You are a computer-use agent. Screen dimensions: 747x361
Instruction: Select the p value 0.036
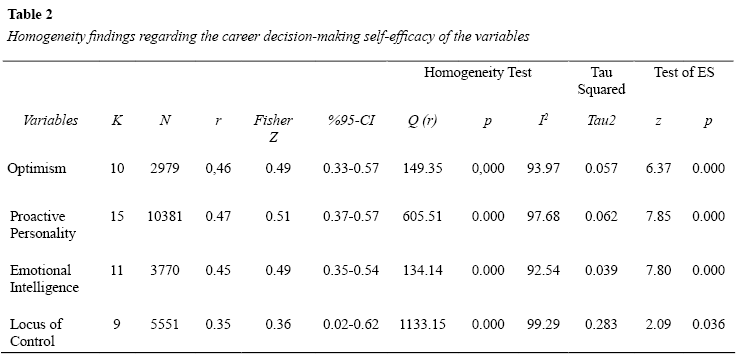pos(708,324)
